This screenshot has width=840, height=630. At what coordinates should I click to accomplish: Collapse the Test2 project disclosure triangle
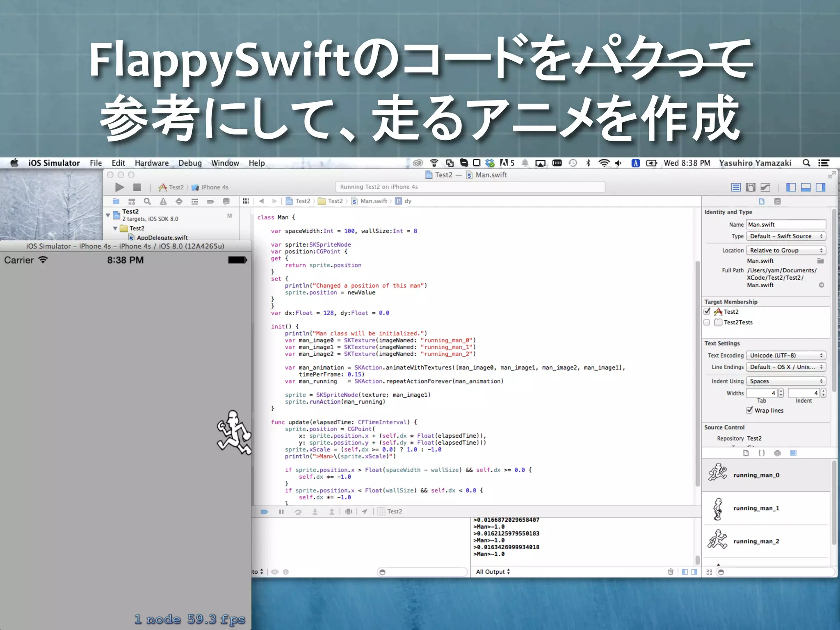[108, 215]
